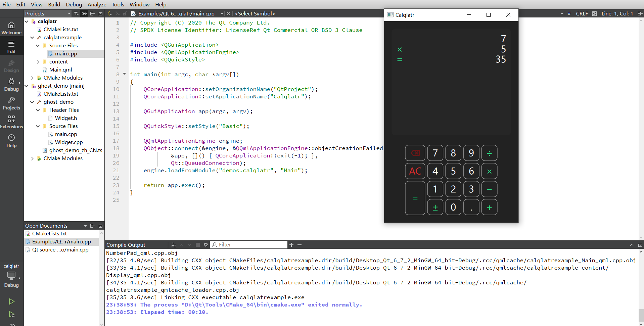The height and width of the screenshot is (326, 644).
Task: Click digit 5 key in Calqlatr
Action: click(453, 171)
